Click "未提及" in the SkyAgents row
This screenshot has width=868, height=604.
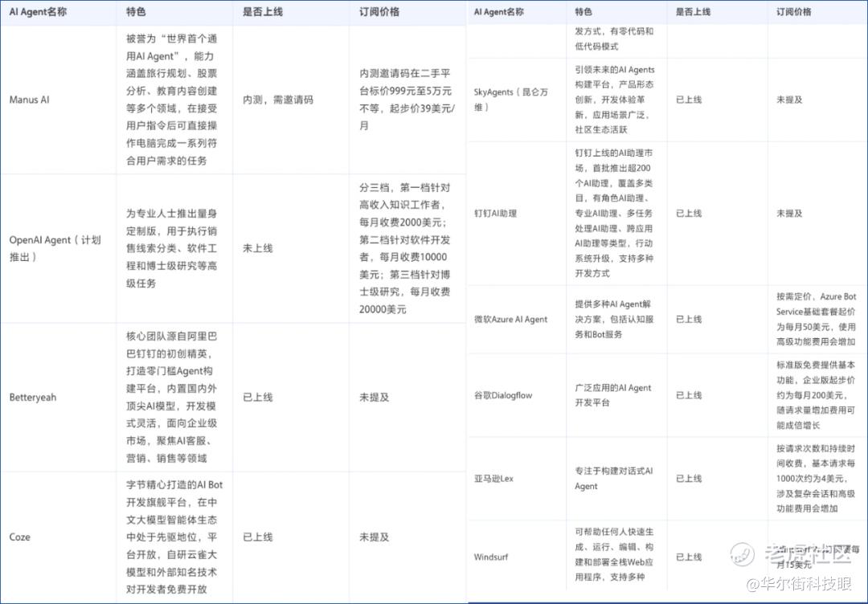(x=789, y=100)
